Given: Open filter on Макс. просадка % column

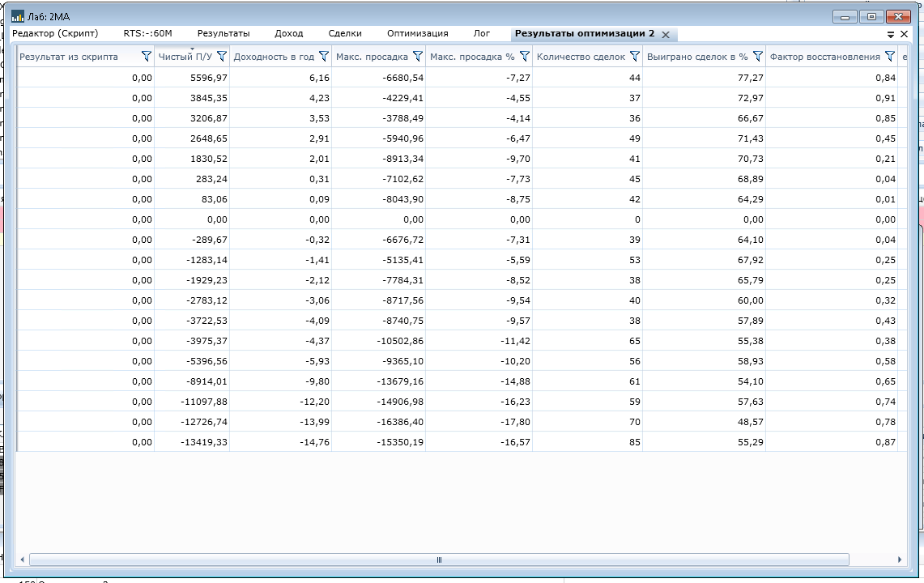Looking at the screenshot, I should 524,57.
